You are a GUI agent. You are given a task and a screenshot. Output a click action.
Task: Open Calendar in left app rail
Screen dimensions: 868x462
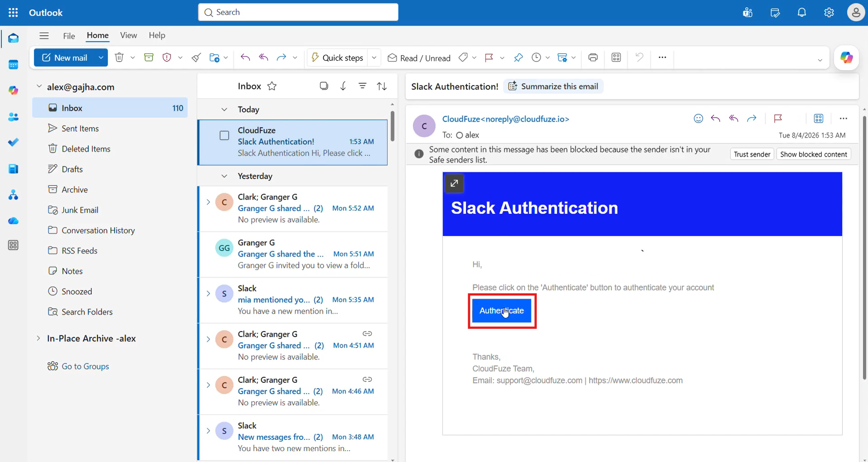coord(14,65)
